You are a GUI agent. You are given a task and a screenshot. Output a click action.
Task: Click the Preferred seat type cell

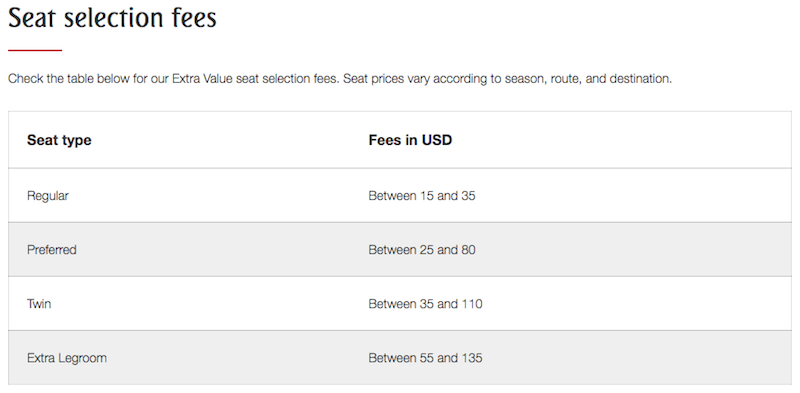52,250
